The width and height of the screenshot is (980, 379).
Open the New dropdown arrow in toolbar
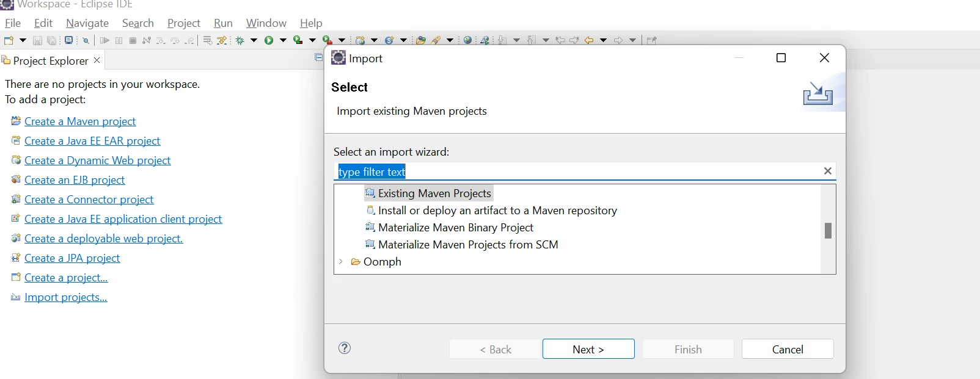[23, 40]
